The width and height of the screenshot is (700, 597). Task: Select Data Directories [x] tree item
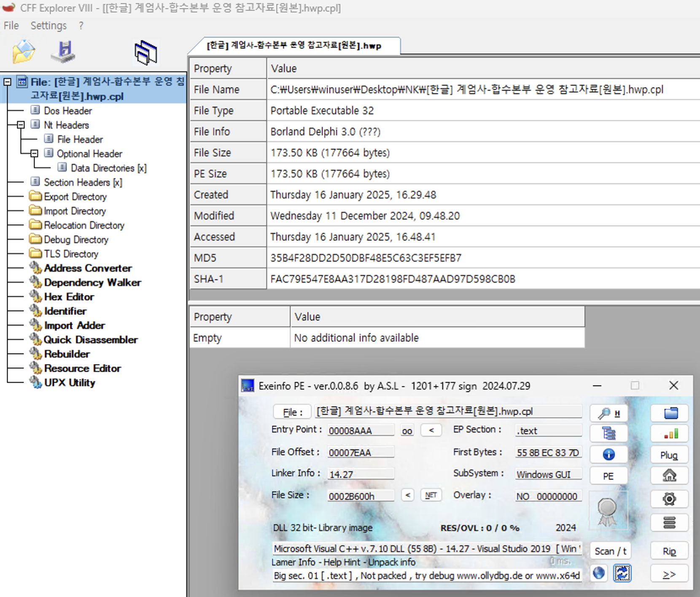click(108, 168)
